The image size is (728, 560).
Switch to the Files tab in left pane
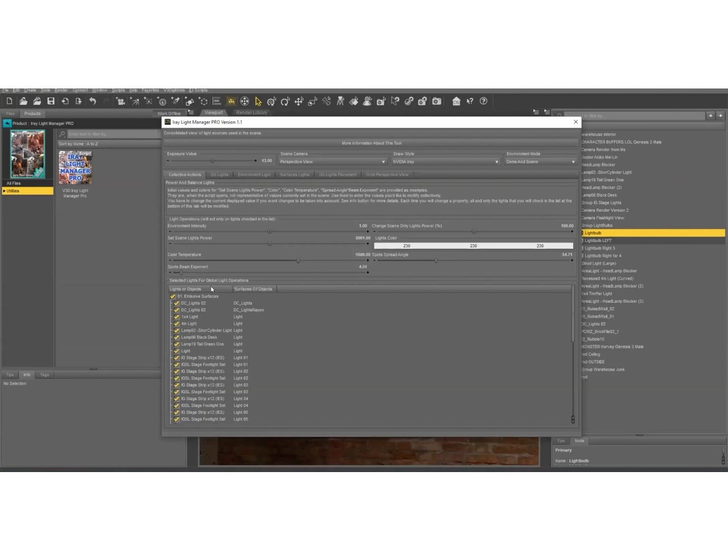(10, 114)
